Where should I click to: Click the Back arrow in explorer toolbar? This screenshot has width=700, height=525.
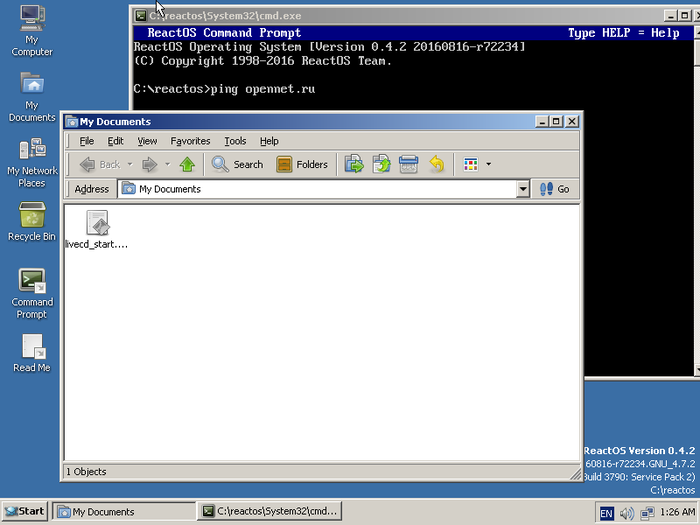pos(100,165)
